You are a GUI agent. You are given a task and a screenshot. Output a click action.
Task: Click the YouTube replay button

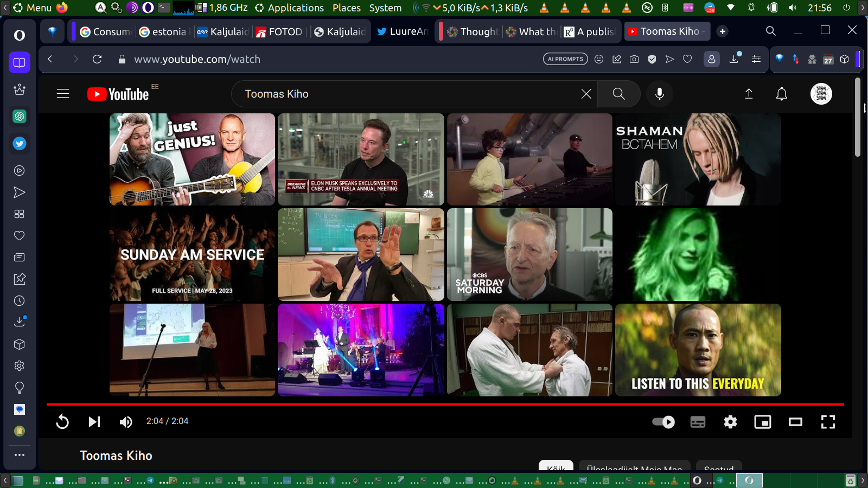(x=62, y=421)
